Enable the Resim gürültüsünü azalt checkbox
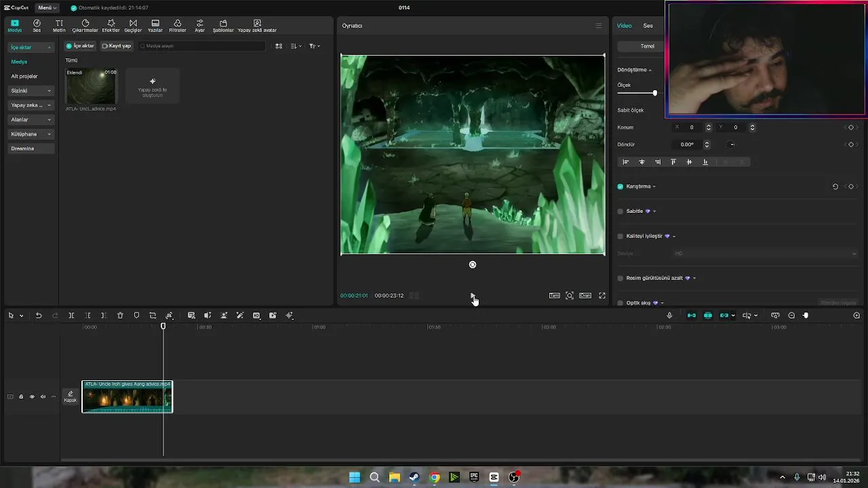Image resolution: width=868 pixels, height=488 pixels. pyautogui.click(x=620, y=278)
